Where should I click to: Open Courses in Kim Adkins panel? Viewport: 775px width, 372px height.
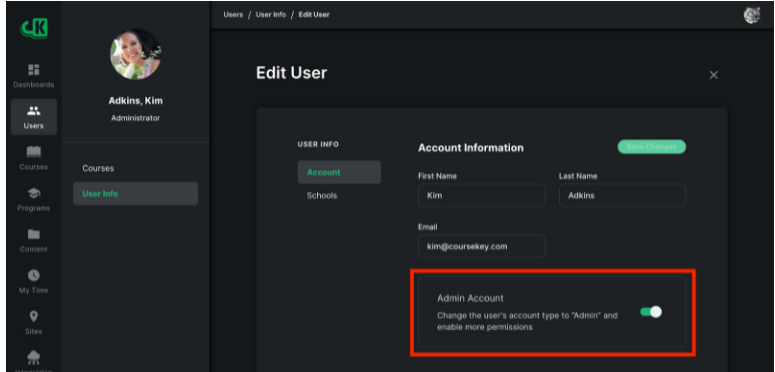point(98,168)
